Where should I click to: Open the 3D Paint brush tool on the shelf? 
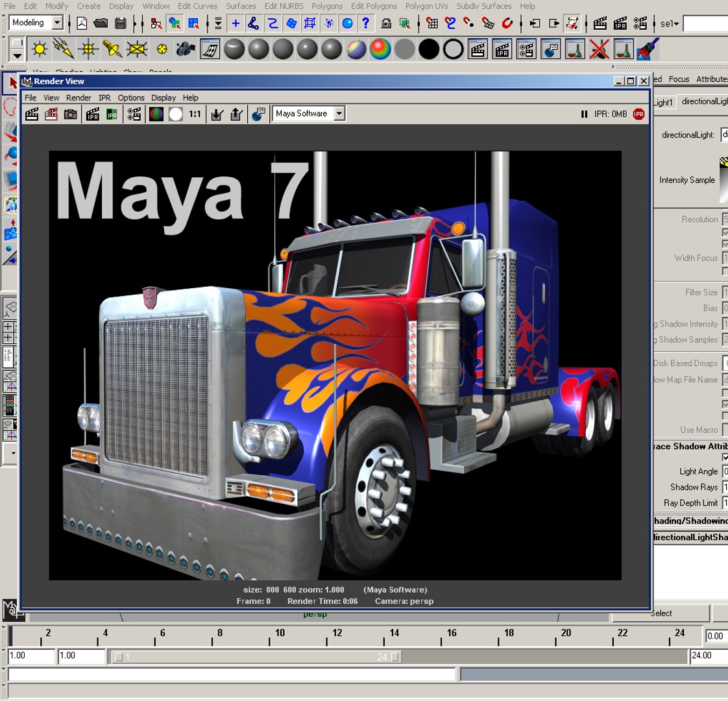[648, 49]
